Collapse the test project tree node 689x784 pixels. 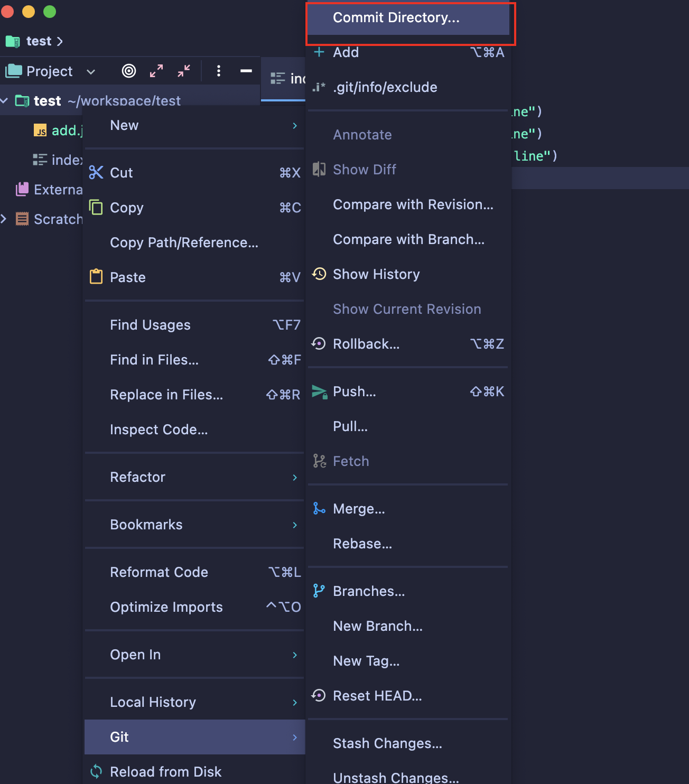[4, 100]
